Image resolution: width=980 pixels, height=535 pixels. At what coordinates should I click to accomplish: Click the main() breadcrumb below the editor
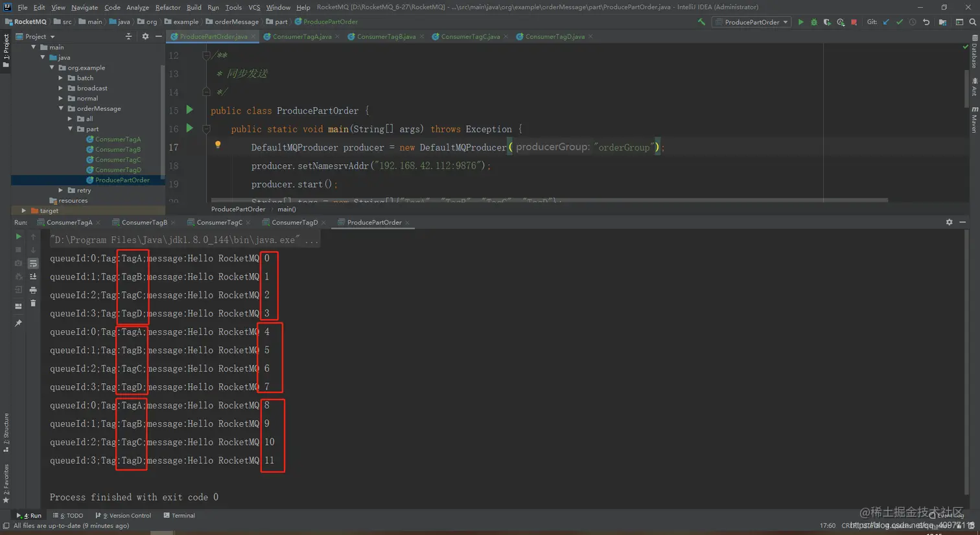pyautogui.click(x=286, y=209)
